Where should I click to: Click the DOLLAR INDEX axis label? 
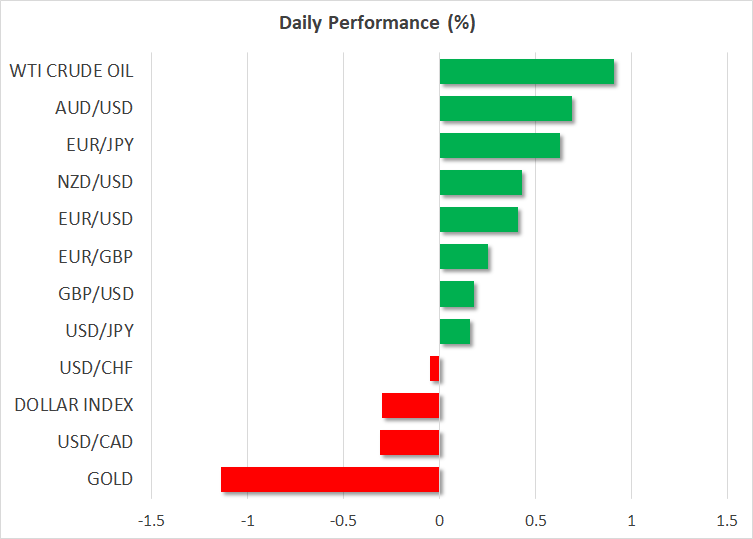[74, 405]
